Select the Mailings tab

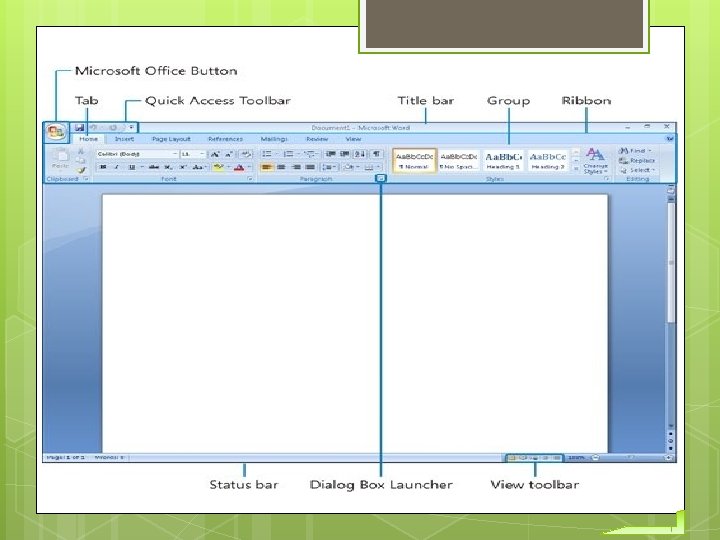[x=274, y=139]
